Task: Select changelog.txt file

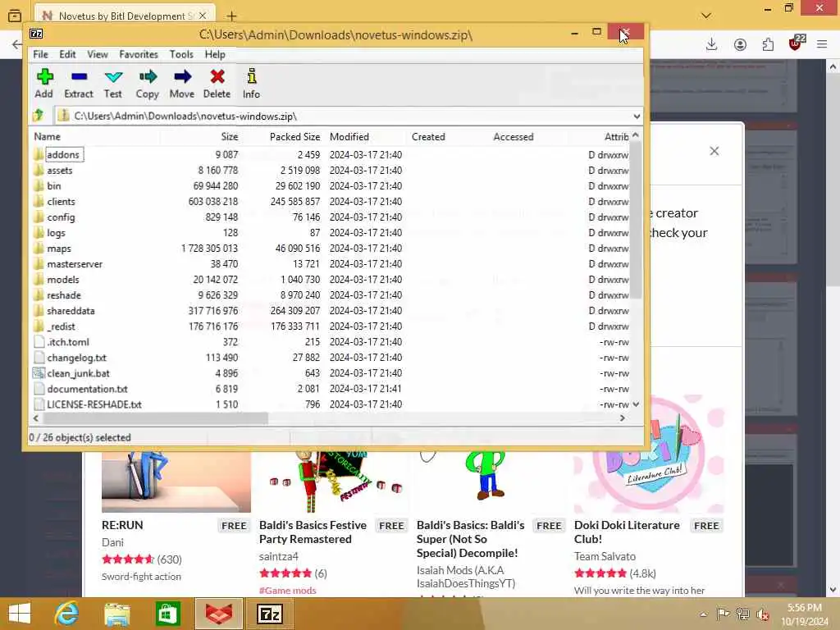Action: [x=76, y=358]
